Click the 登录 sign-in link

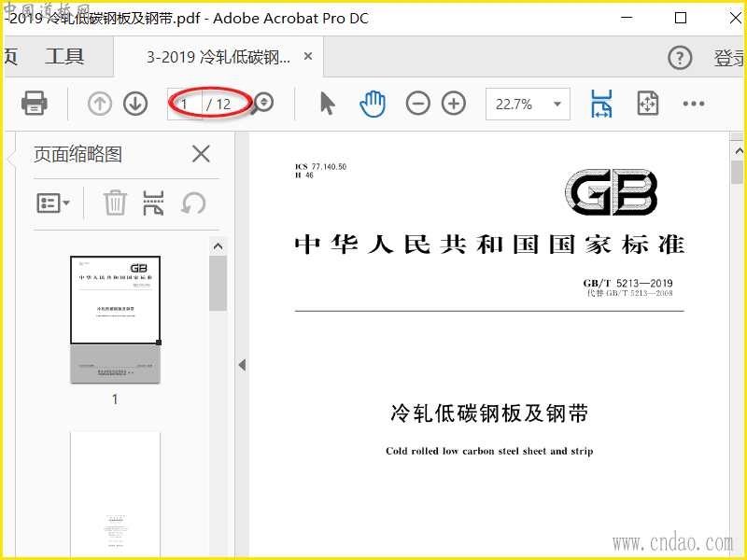coord(729,58)
